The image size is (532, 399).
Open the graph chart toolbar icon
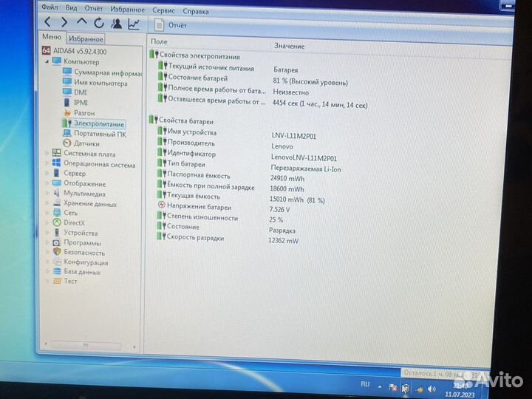(x=134, y=24)
